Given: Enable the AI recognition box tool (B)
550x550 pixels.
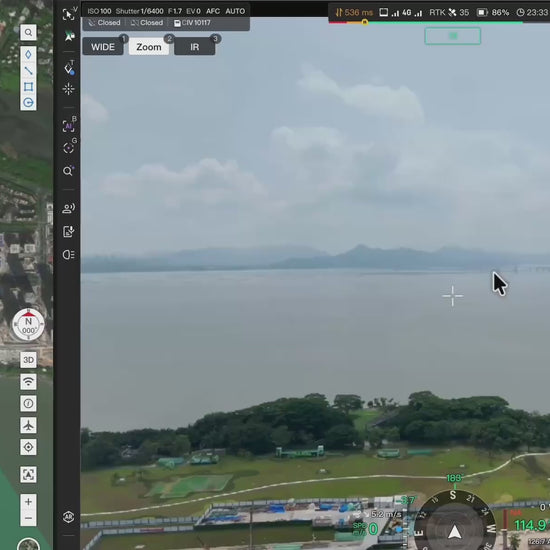Looking at the screenshot, I should [x=69, y=126].
